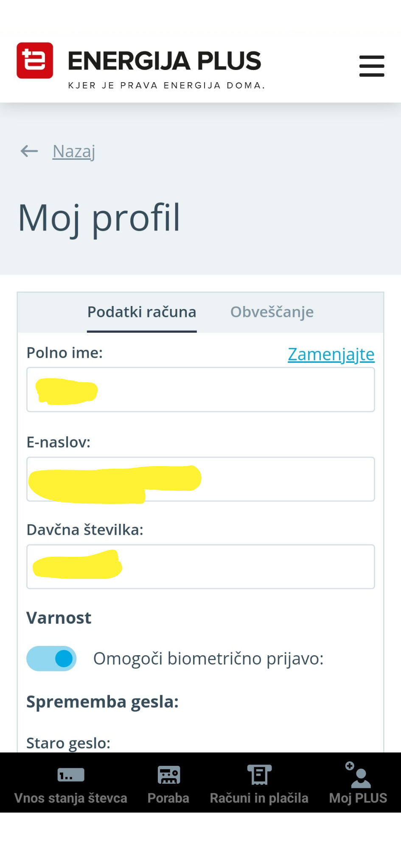The width and height of the screenshot is (401, 868).
Task: Open the Poraba consumption icon
Action: pyautogui.click(x=168, y=775)
